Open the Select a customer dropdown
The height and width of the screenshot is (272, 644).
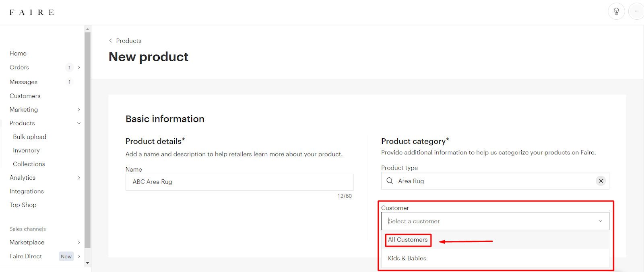pyautogui.click(x=495, y=221)
